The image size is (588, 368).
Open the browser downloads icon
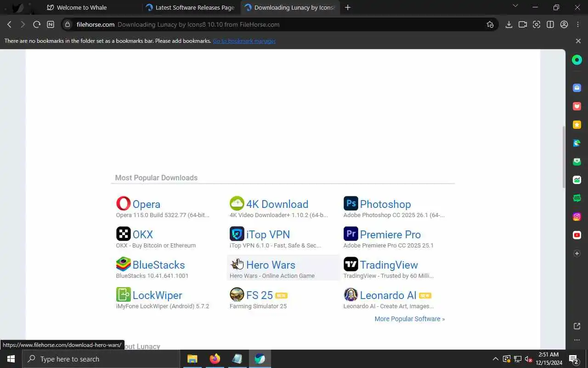[509, 24]
